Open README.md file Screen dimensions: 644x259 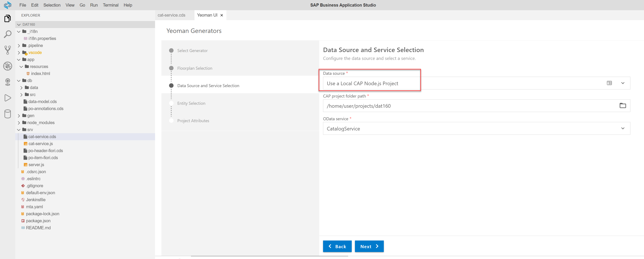[x=38, y=228]
